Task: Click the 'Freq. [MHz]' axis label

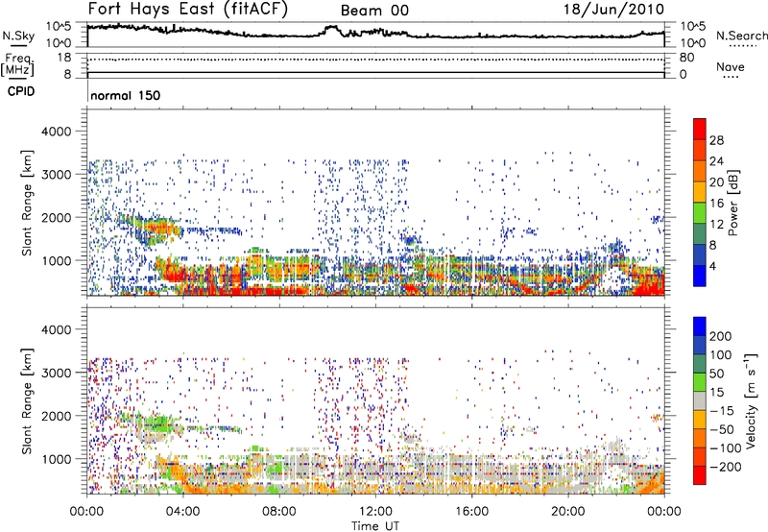Action: tap(18, 64)
